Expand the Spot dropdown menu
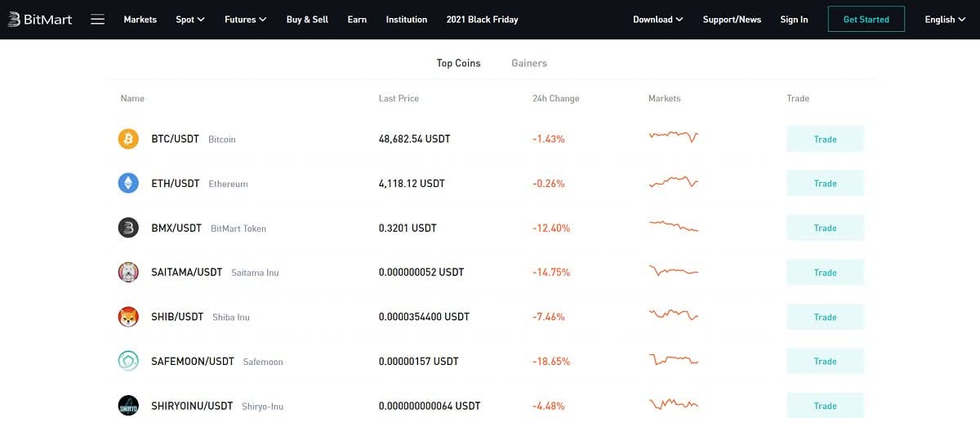The image size is (980, 427). [x=190, y=20]
